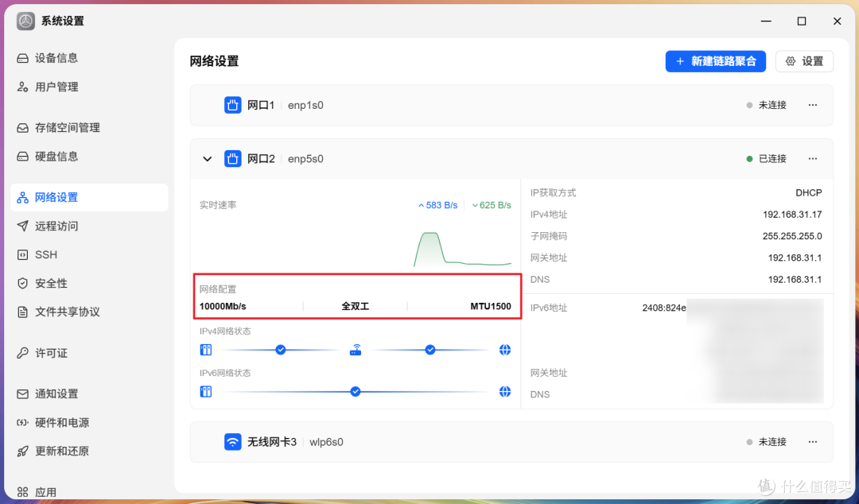Open the more options menu for 网口2
The image size is (859, 504).
tap(812, 159)
